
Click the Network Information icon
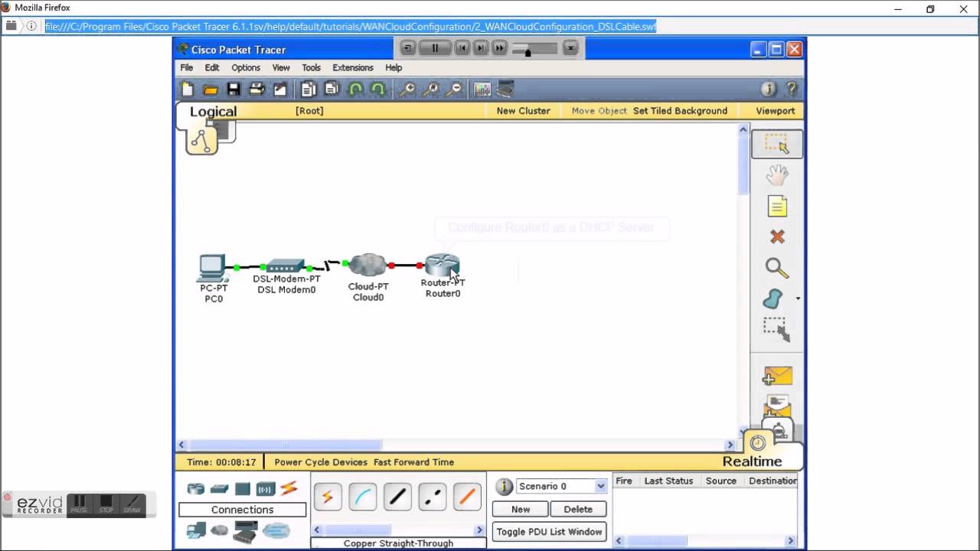click(x=769, y=90)
